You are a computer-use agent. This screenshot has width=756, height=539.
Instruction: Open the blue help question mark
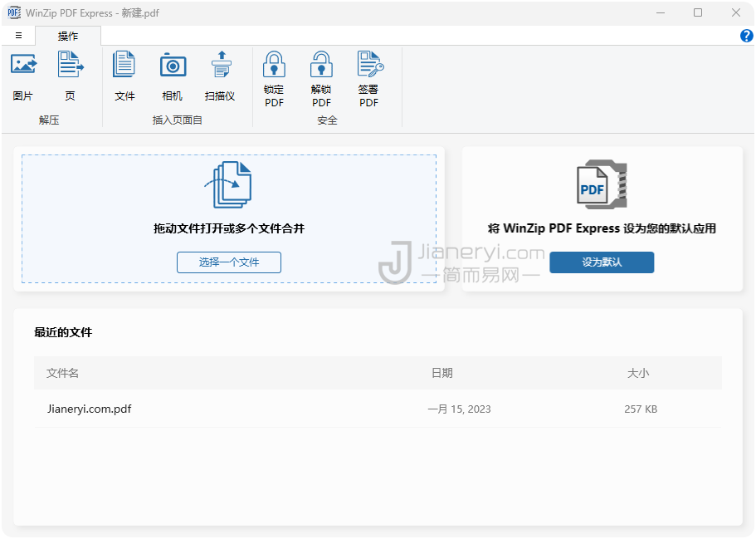point(746,36)
